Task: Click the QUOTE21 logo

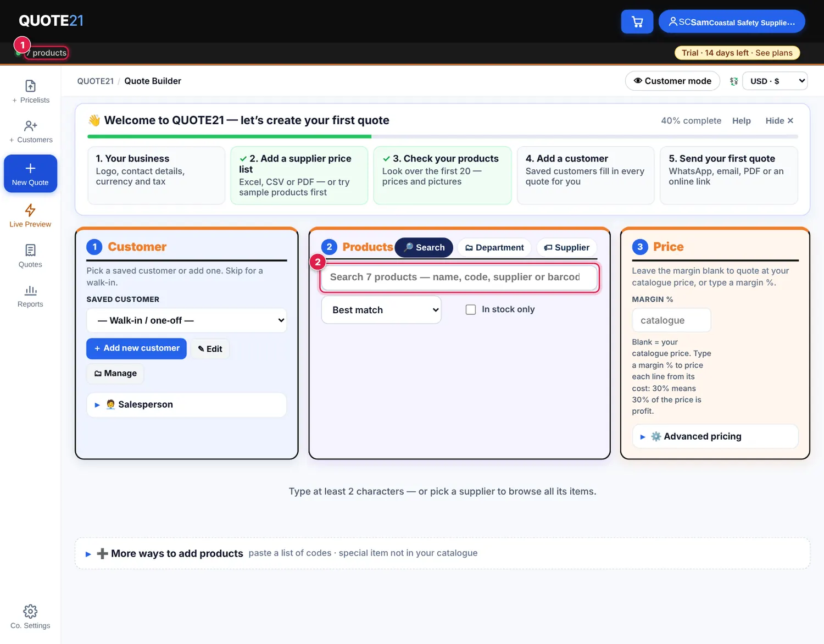Action: tap(51, 21)
